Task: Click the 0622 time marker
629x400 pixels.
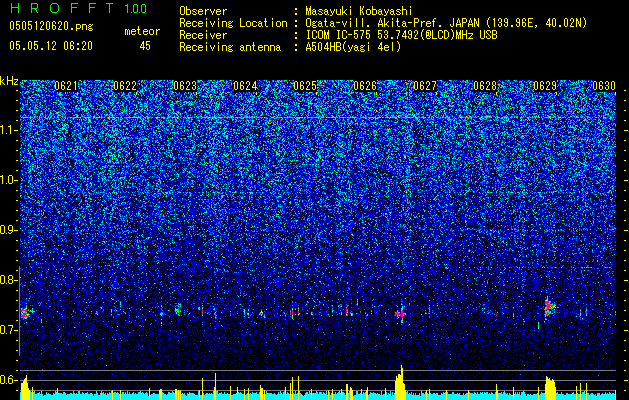Action: (126, 86)
